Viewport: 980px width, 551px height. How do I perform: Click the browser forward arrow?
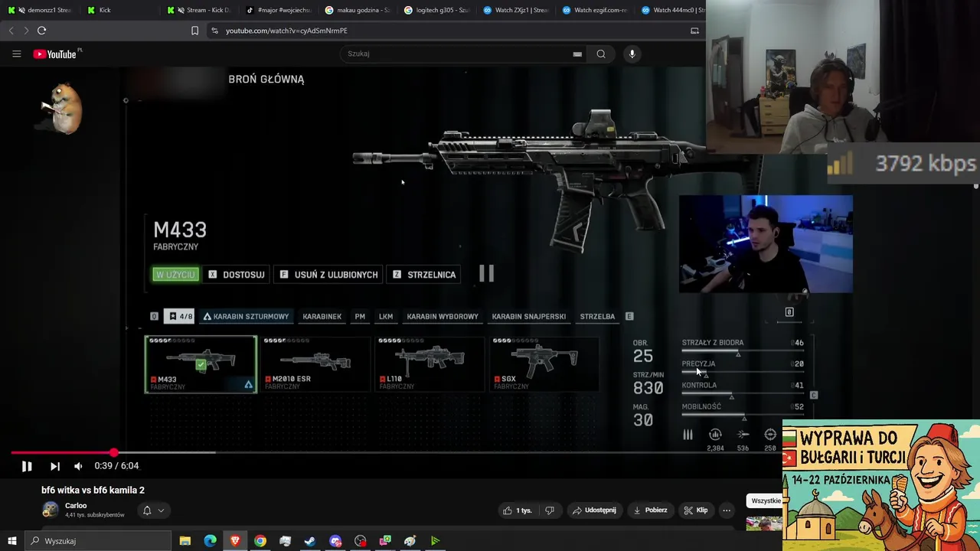coord(26,31)
